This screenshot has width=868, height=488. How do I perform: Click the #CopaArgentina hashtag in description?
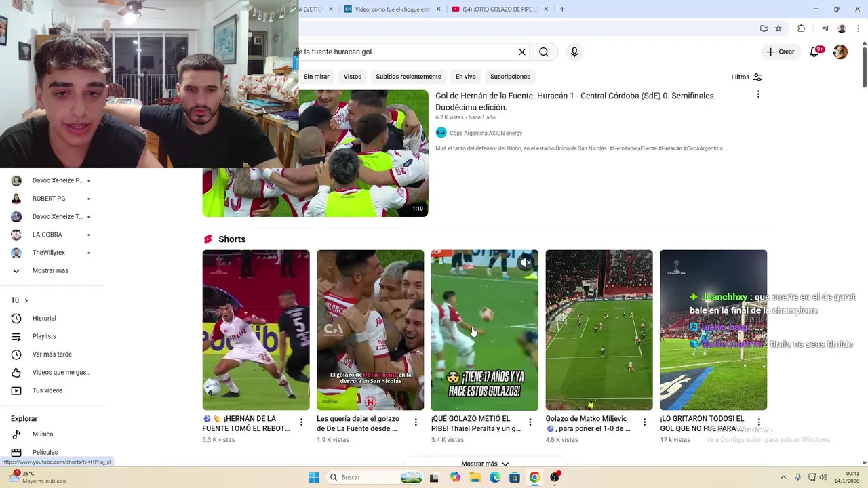tap(703, 148)
